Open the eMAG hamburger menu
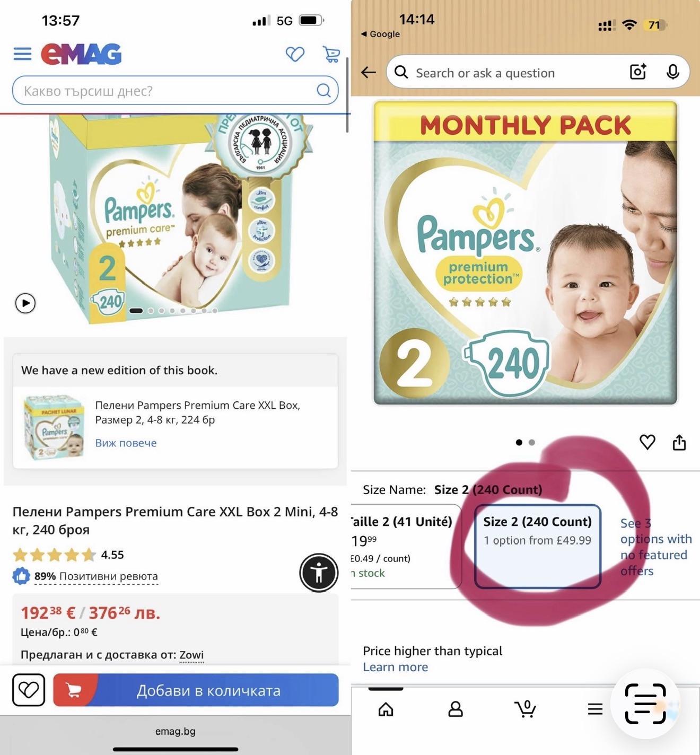The width and height of the screenshot is (700, 755). pos(22,54)
